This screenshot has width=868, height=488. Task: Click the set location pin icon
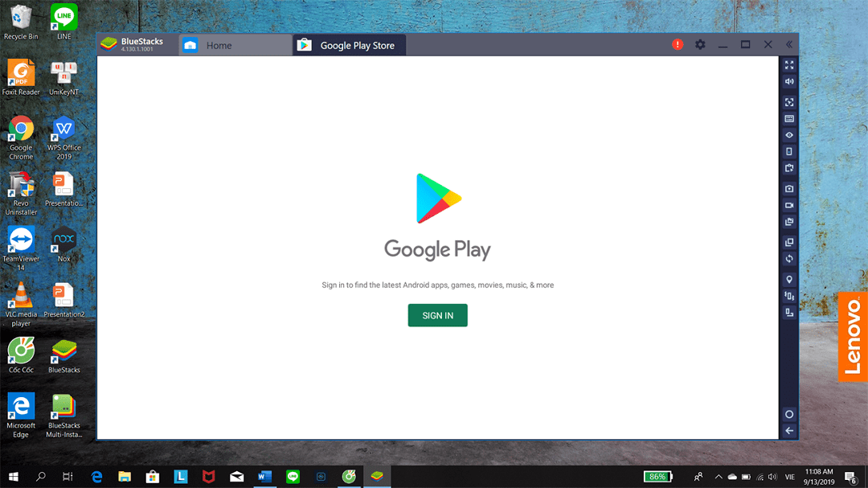[x=789, y=280]
